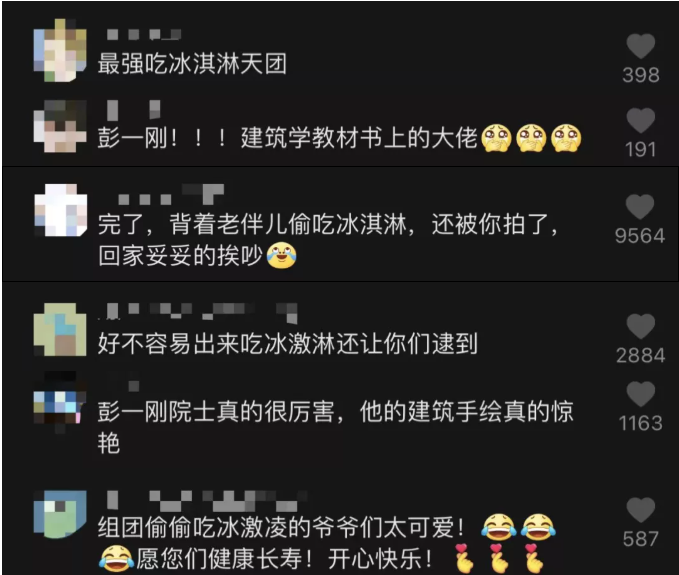The width and height of the screenshot is (679, 575).
Task: Like the comment with 1163 likes
Action: 641,394
